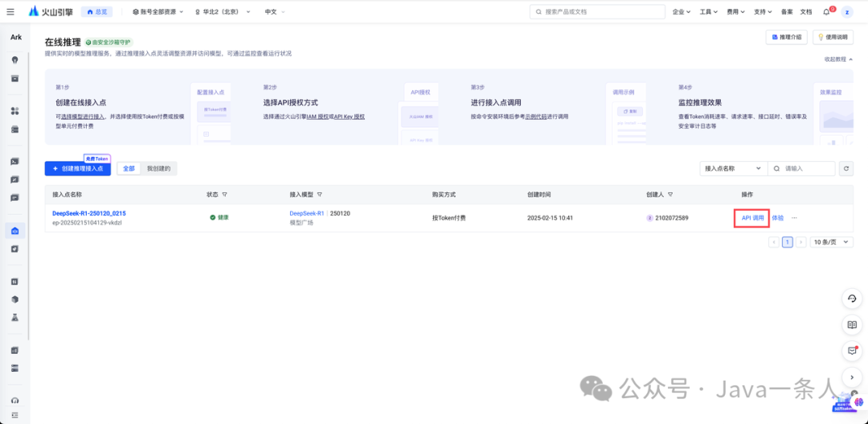The width and height of the screenshot is (868, 424).
Task: Select the cube icon in the sidebar
Action: click(15, 299)
